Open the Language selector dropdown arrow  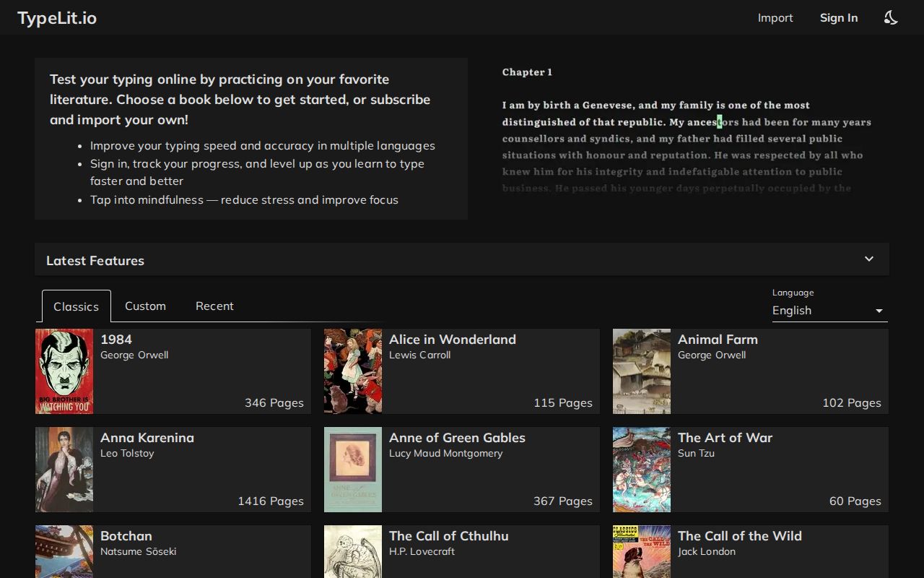click(x=879, y=311)
